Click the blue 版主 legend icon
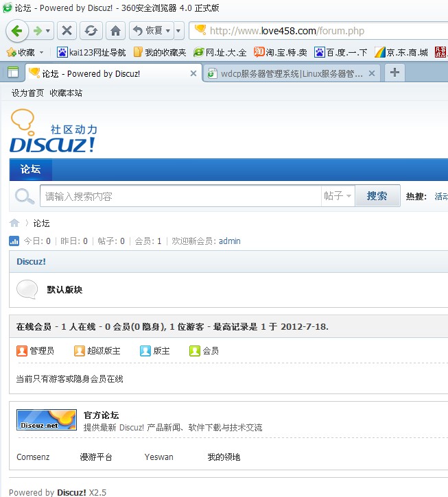The height and width of the screenshot is (497, 448). [145, 351]
